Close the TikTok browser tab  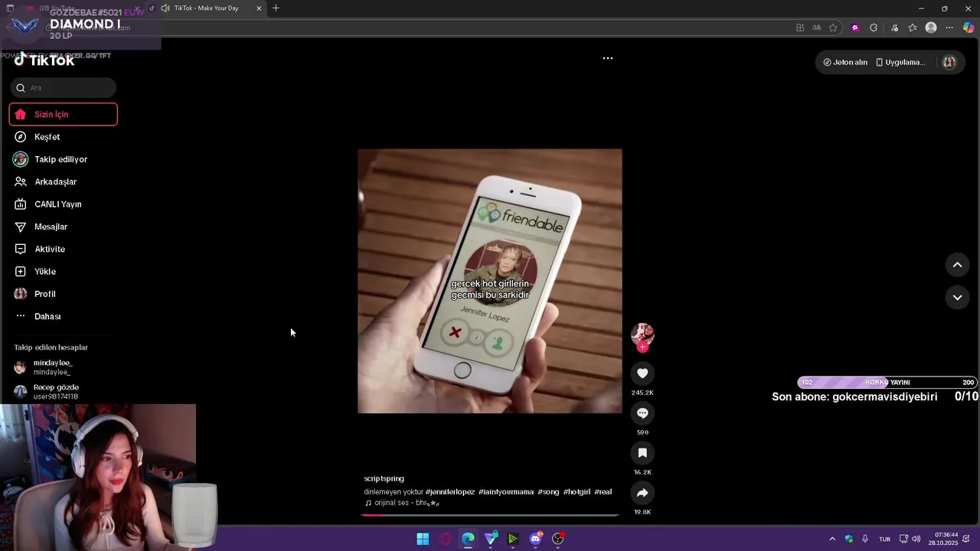(259, 8)
